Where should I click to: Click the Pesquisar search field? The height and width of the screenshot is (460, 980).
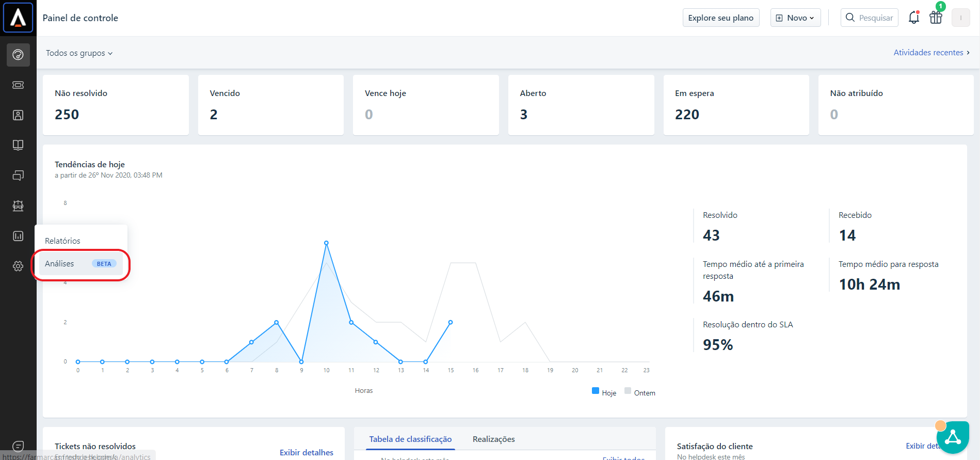[x=870, y=18]
